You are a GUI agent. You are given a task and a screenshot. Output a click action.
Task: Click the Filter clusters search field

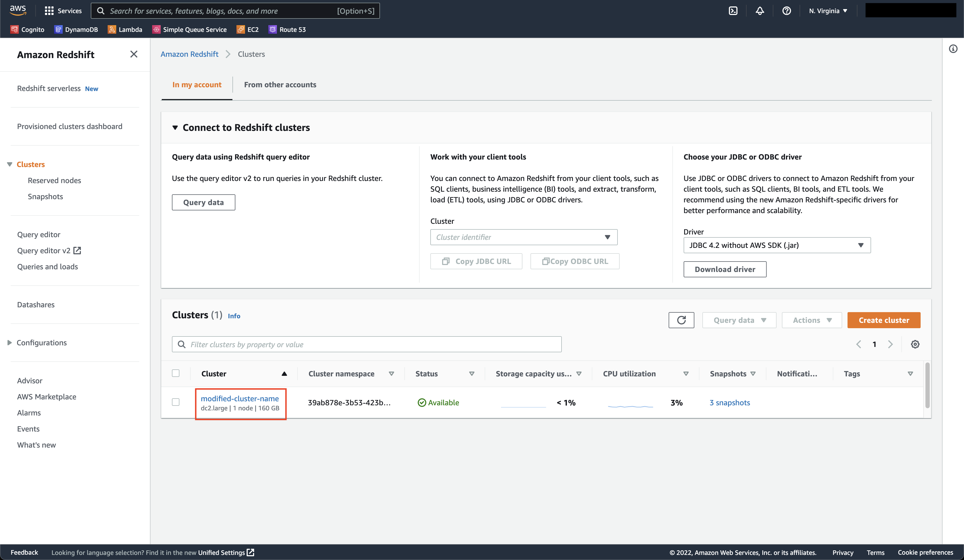point(367,344)
